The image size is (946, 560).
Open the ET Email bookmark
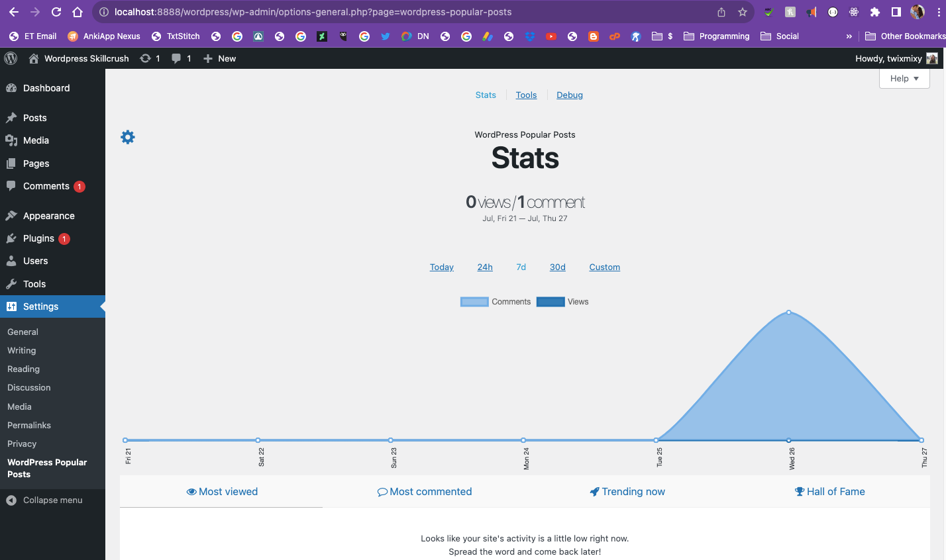pos(32,36)
